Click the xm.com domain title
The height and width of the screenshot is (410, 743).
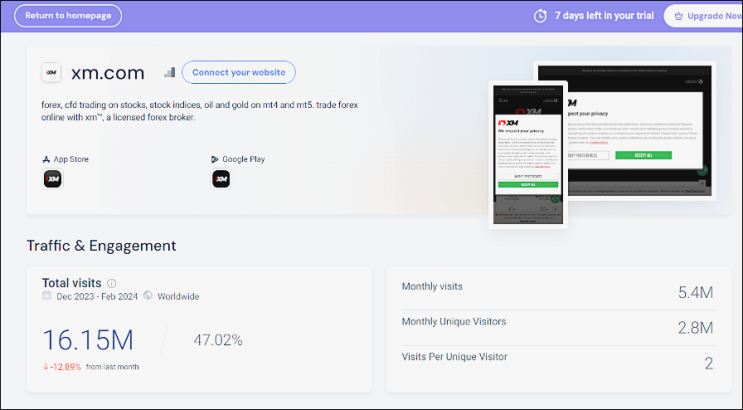pos(108,73)
